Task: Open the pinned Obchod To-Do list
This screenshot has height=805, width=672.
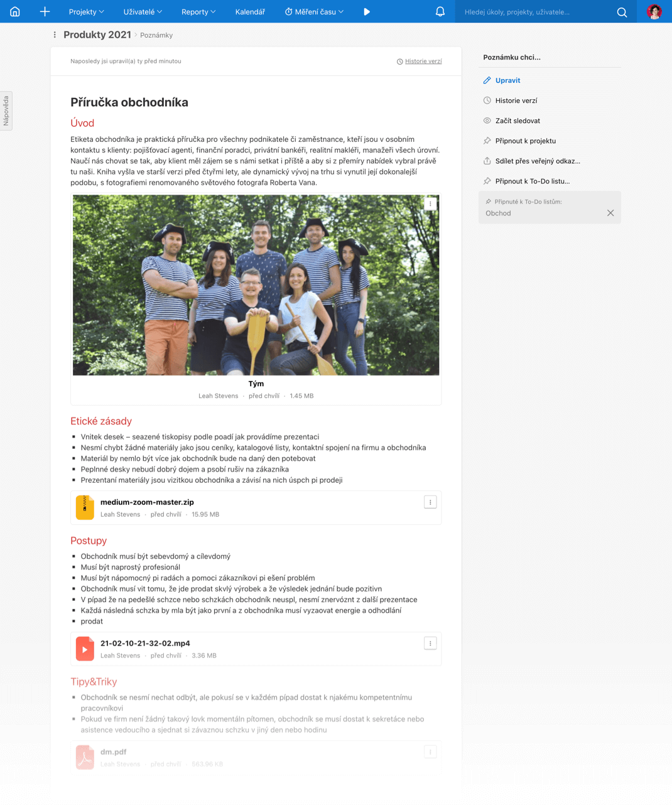Action: click(x=498, y=213)
